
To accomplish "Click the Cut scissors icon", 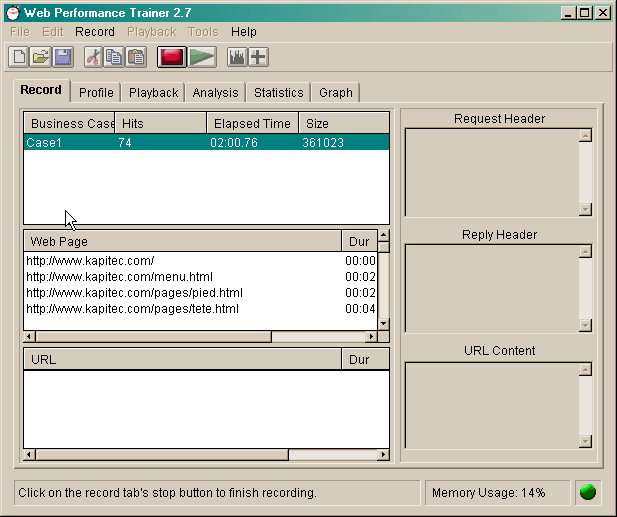I will [93, 57].
